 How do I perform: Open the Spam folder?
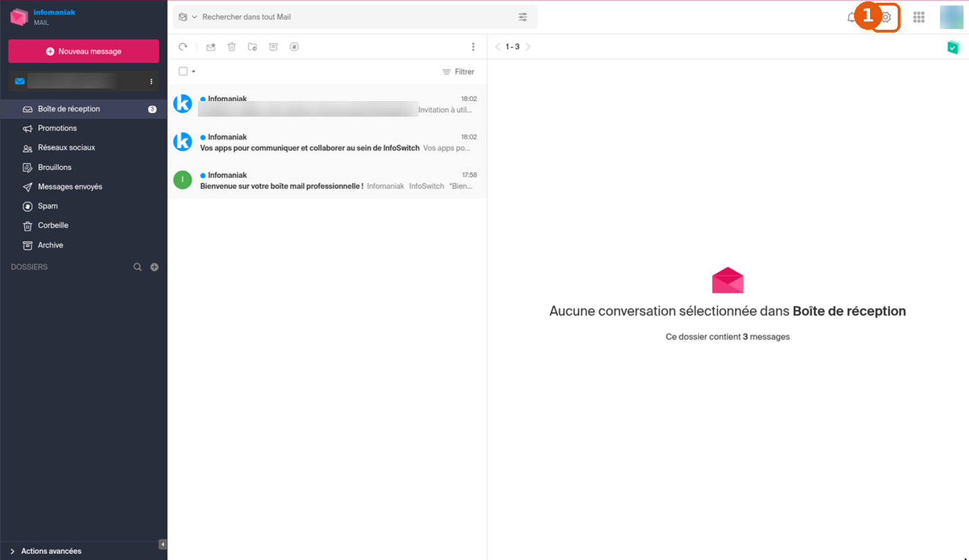83,206
